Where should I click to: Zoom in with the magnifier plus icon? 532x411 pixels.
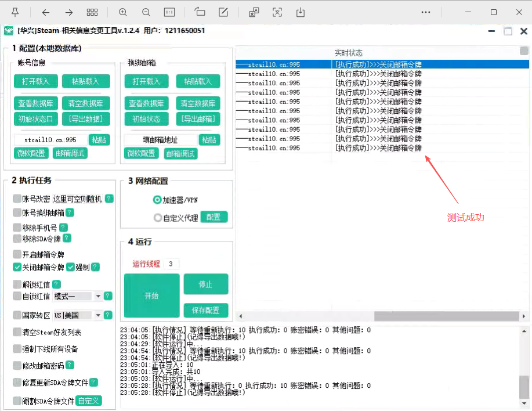coord(123,12)
